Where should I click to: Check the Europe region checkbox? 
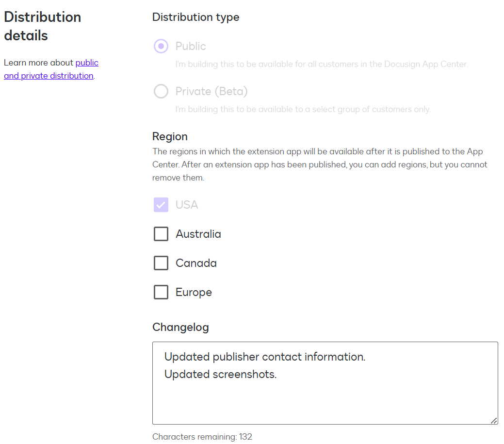pos(161,292)
